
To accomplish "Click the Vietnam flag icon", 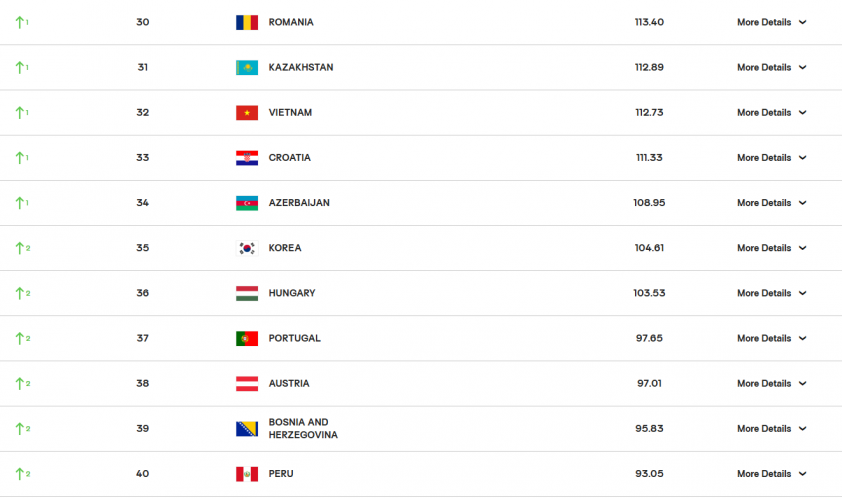I will (x=246, y=112).
